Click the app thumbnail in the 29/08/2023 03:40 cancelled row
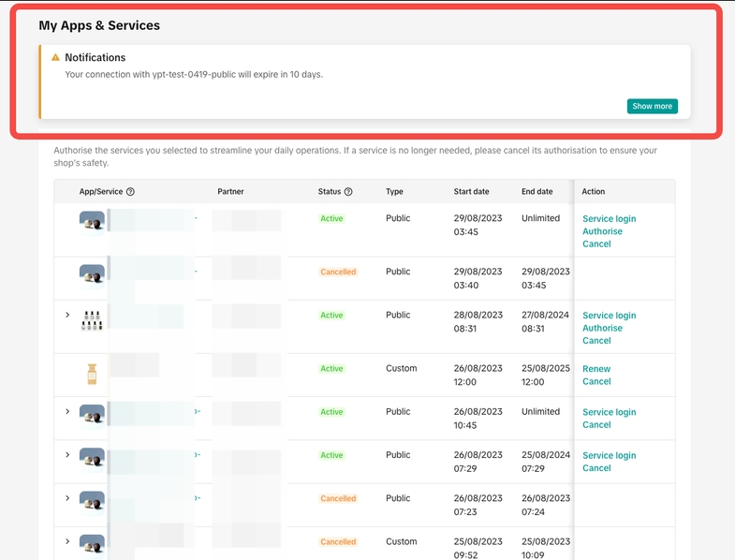Viewport: 735px width, 560px height. point(92,276)
